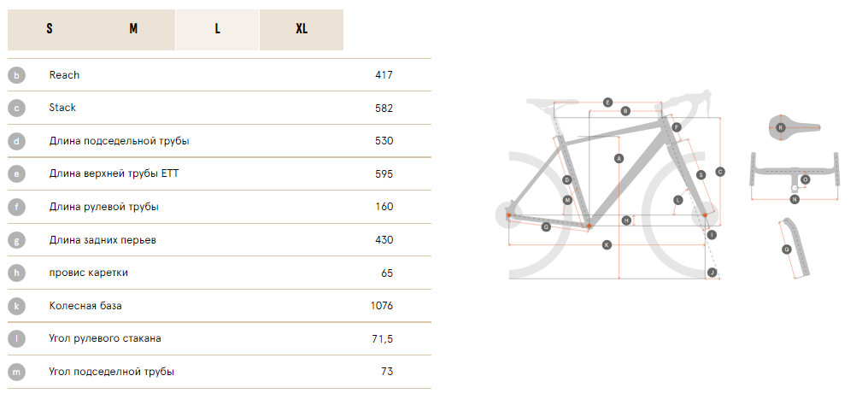The height and width of the screenshot is (405, 868).
Task: Click the 'b' icon beside Reach
Action: (16, 75)
